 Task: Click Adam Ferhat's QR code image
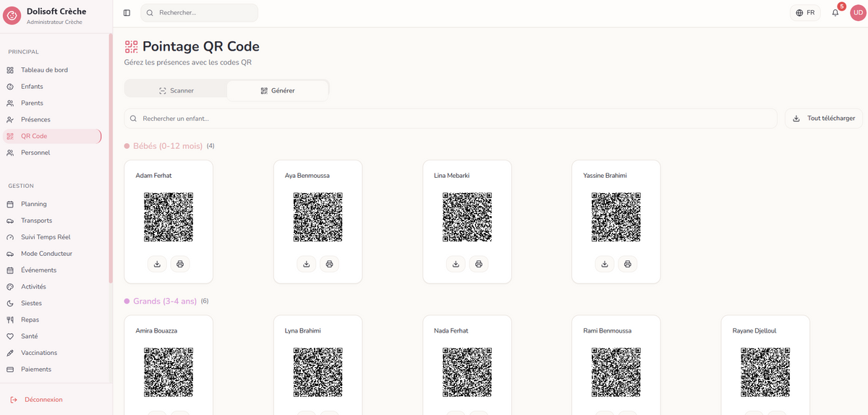(x=169, y=217)
